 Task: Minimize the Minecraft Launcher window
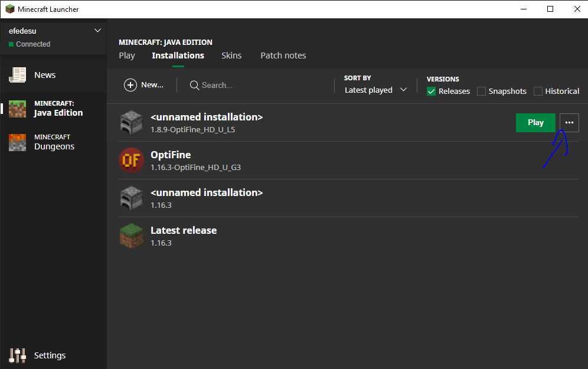[524, 9]
